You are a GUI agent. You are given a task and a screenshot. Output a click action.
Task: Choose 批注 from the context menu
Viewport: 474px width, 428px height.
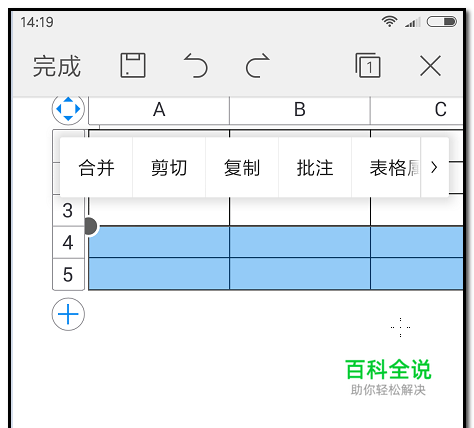pos(315,167)
